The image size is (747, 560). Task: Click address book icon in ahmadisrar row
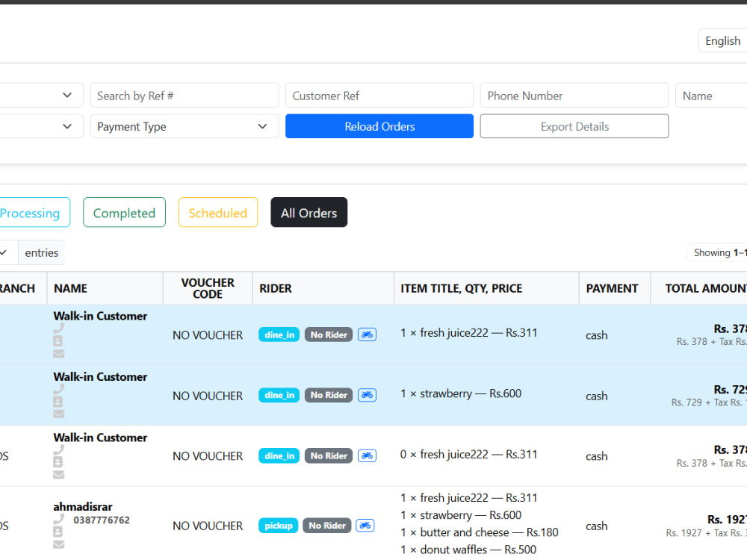coord(58,532)
